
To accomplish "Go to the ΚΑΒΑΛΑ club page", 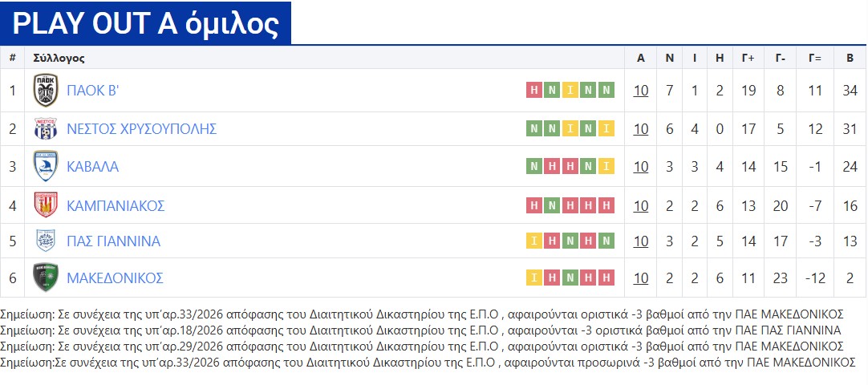I will point(93,167).
